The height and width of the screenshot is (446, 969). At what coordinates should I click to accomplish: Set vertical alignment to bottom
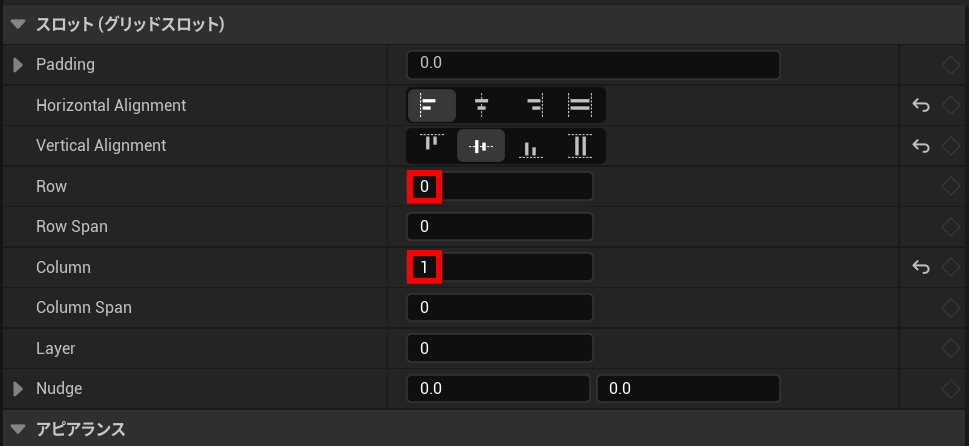(531, 146)
